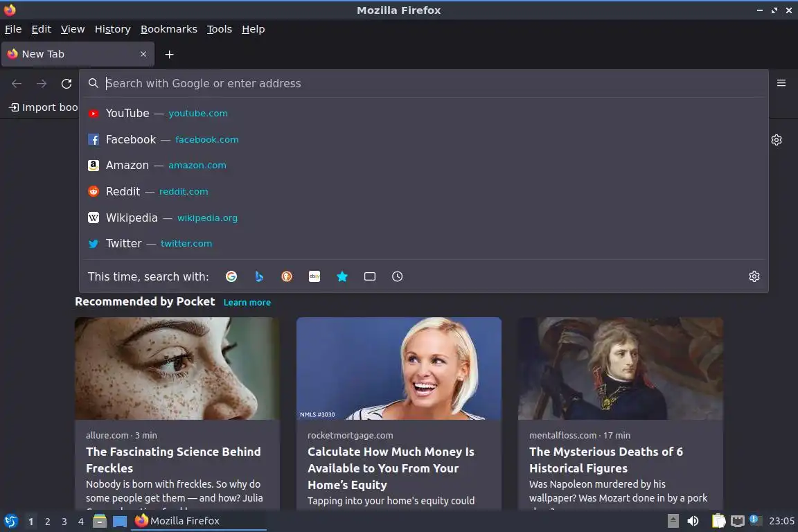The image size is (798, 532).
Task: Open the History menu
Action: (112, 29)
